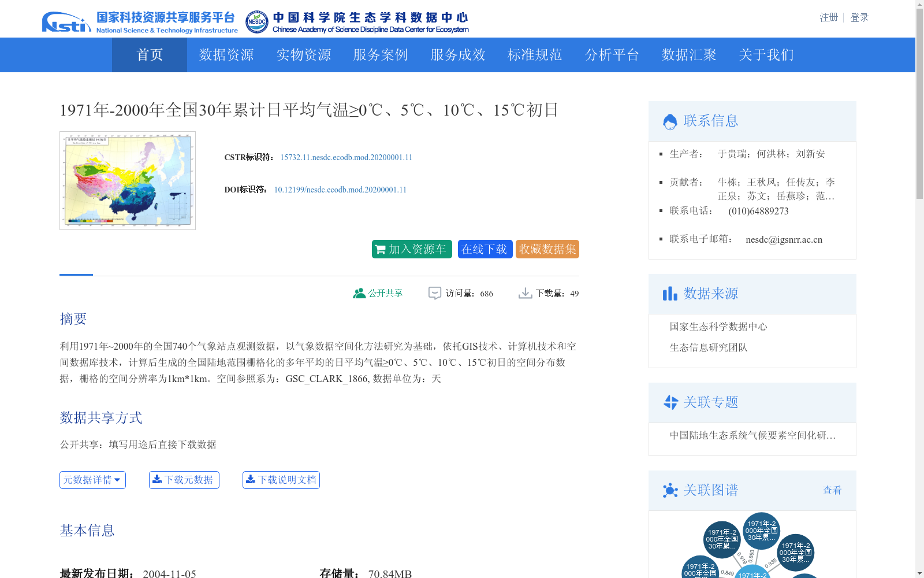Open the 国家生态科学数据中心 source link
924x578 pixels.
(x=718, y=327)
